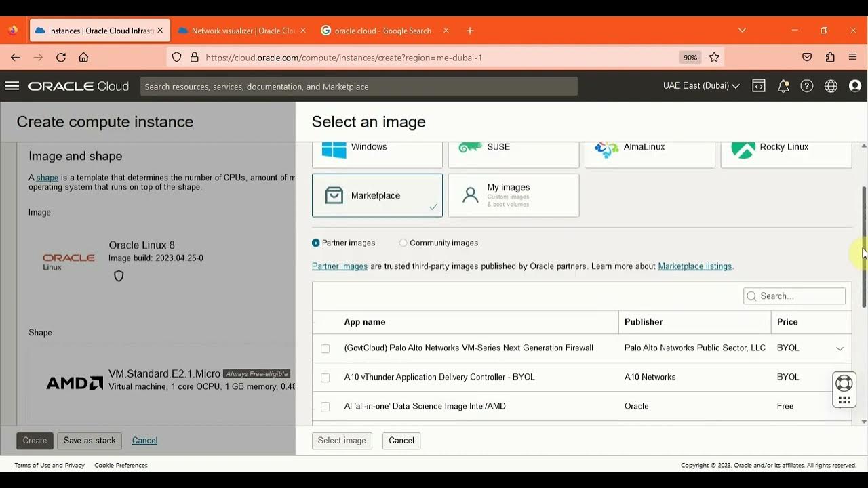Sort by the Publisher column header
Image resolution: width=868 pixels, height=488 pixels.
644,322
